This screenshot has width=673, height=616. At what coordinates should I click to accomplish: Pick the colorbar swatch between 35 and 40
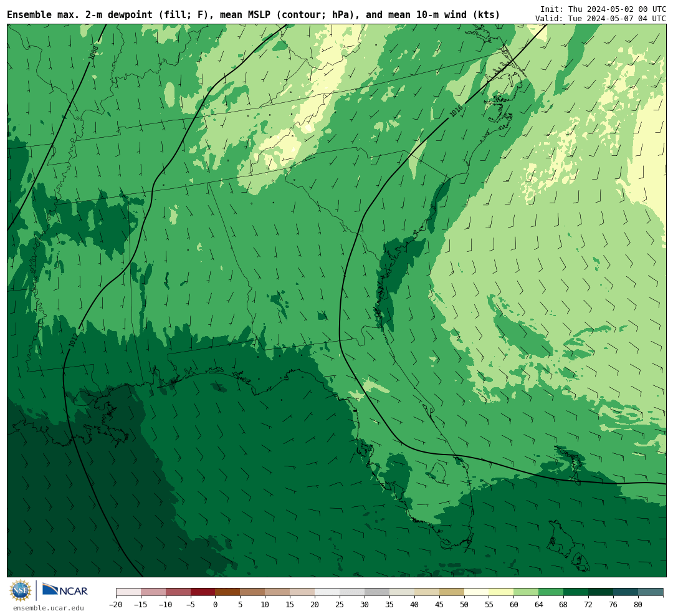pos(402,592)
